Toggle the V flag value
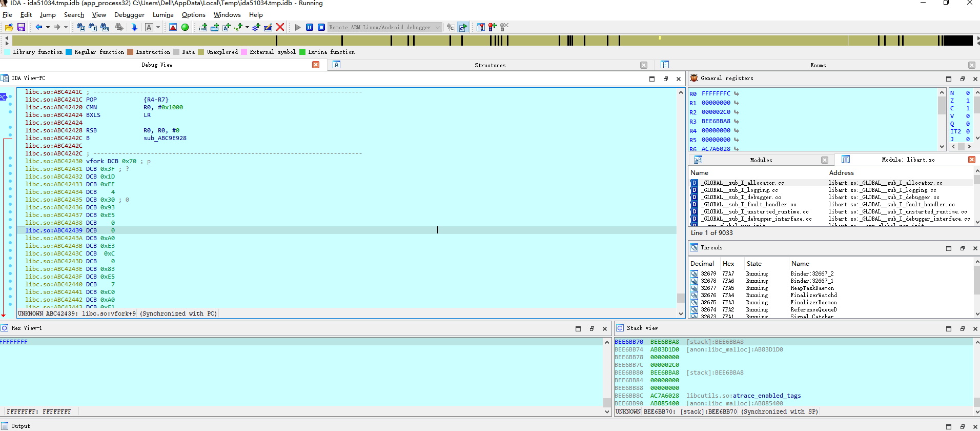 [x=968, y=116]
